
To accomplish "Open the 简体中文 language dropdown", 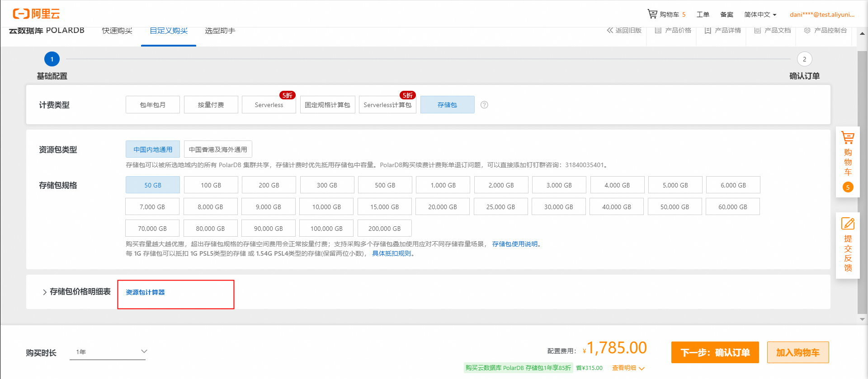I will (x=760, y=14).
